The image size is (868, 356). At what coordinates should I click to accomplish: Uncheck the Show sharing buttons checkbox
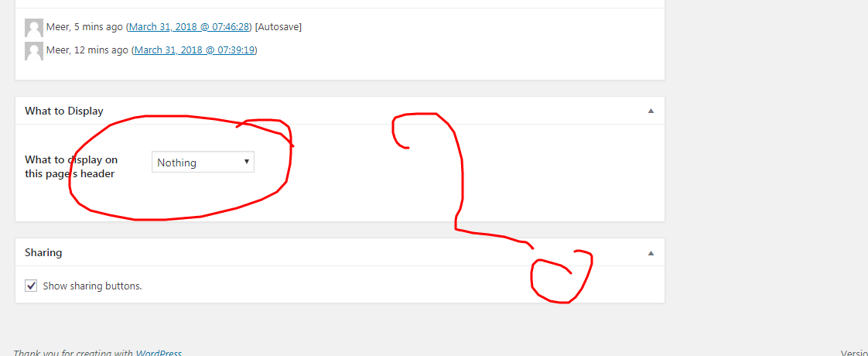tap(31, 286)
